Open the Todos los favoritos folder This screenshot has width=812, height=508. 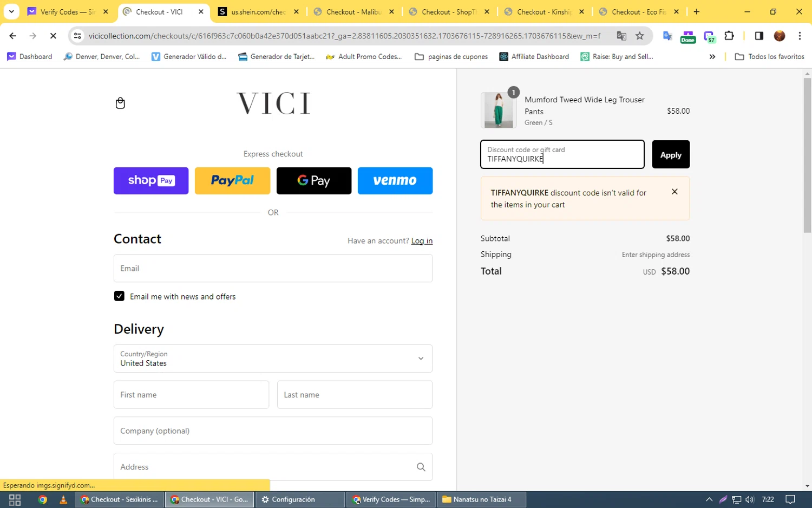(769, 56)
